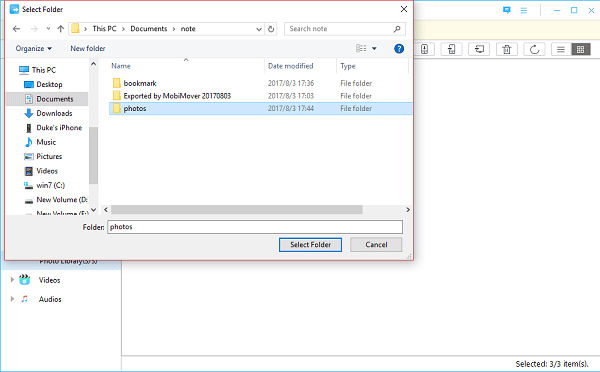Click note in address breadcrumb

coord(188,29)
